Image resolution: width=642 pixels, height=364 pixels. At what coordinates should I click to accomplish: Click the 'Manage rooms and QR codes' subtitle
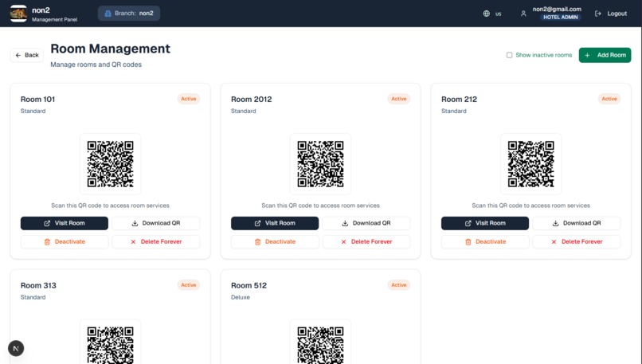96,65
